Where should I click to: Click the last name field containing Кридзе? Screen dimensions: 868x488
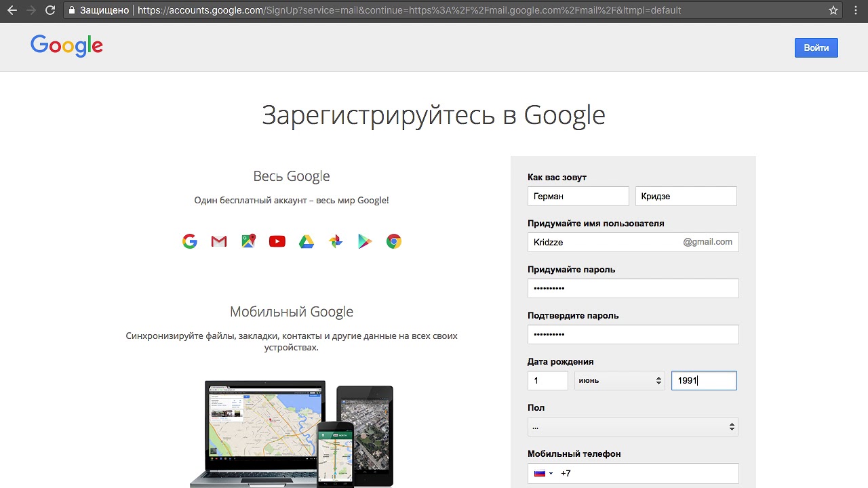click(686, 196)
